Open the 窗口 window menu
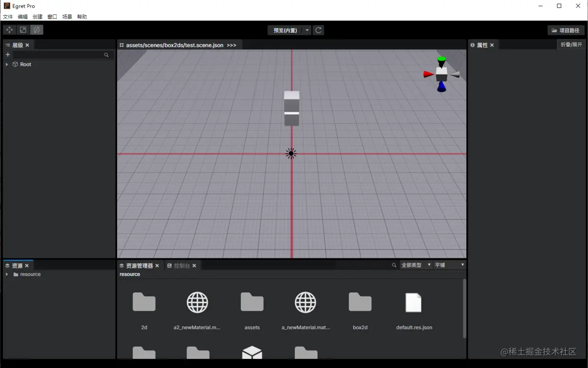Viewport: 588px width, 368px height. (52, 17)
